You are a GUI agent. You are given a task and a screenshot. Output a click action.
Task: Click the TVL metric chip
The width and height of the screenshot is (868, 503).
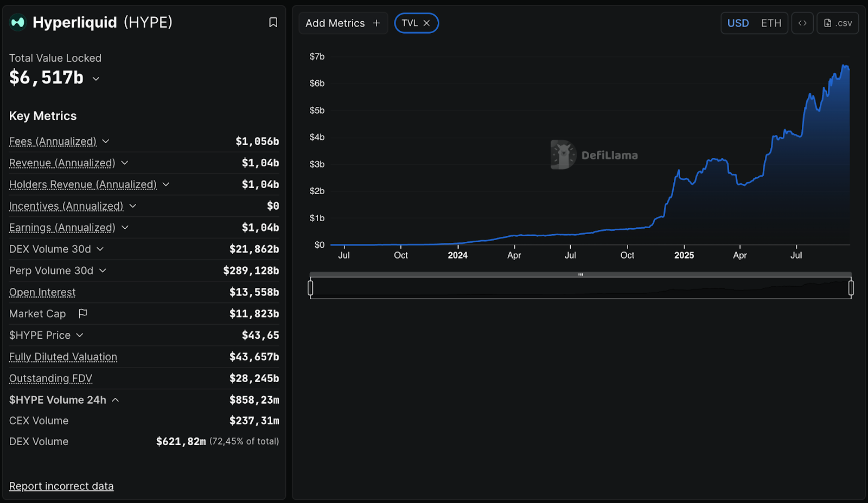coord(416,23)
